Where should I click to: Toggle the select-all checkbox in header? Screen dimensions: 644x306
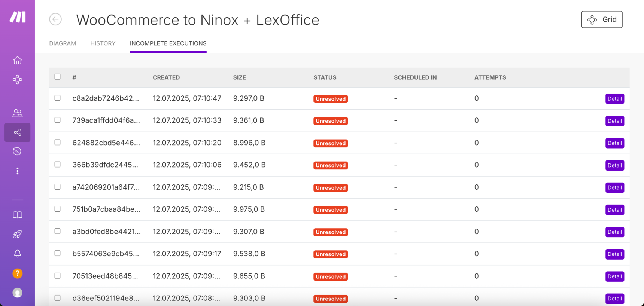click(x=57, y=77)
